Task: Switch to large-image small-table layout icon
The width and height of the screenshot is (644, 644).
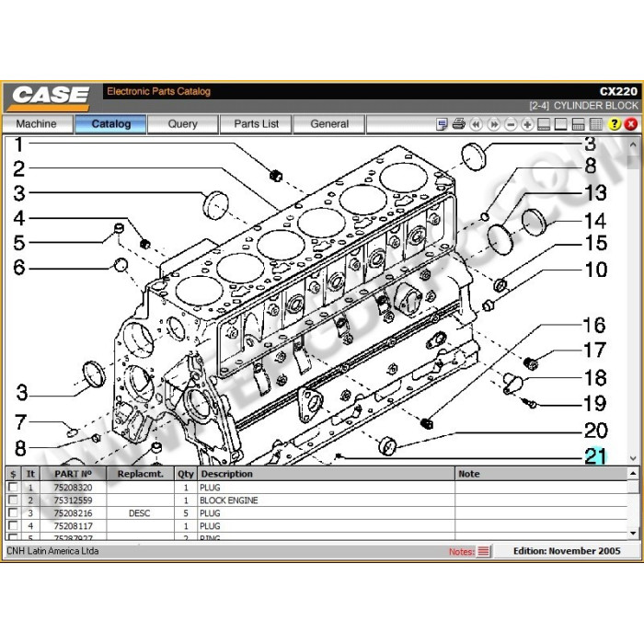Action: (x=544, y=124)
